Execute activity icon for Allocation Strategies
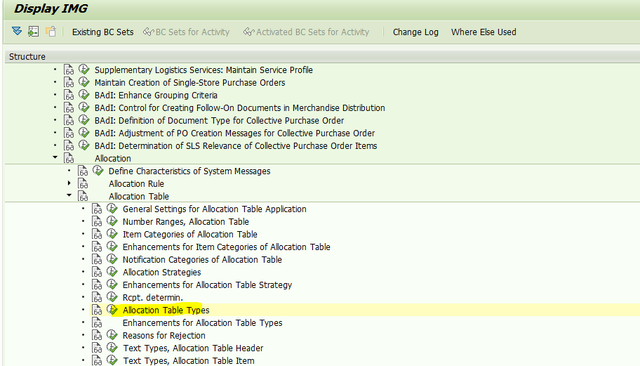The image size is (640, 366). 112,272
